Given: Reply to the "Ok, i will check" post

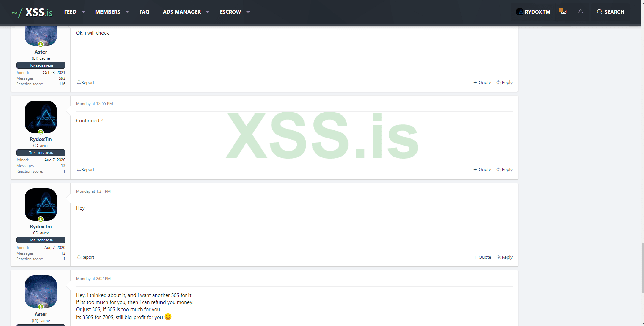Looking at the screenshot, I should pyautogui.click(x=504, y=83).
